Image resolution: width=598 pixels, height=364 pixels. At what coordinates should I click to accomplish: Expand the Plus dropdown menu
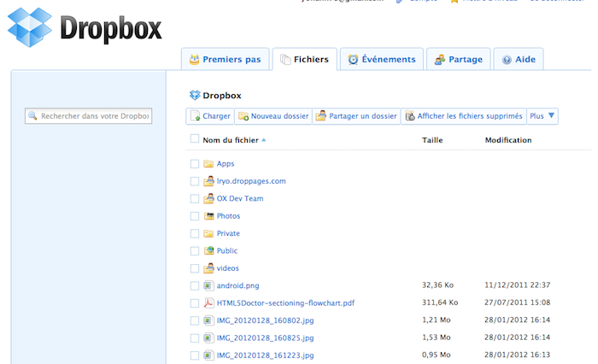[x=542, y=116]
